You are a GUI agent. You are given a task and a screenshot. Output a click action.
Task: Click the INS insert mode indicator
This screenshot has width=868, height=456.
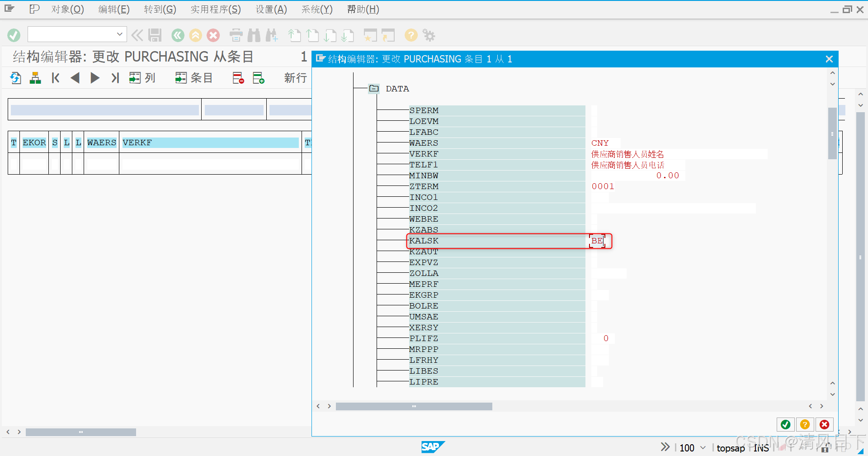coord(761,448)
